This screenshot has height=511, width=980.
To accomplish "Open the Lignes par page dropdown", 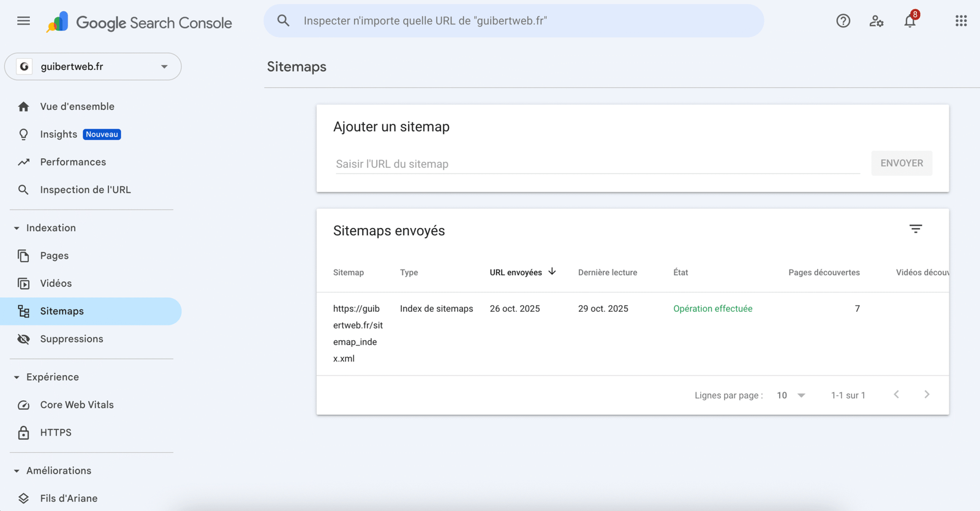I will pyautogui.click(x=791, y=395).
